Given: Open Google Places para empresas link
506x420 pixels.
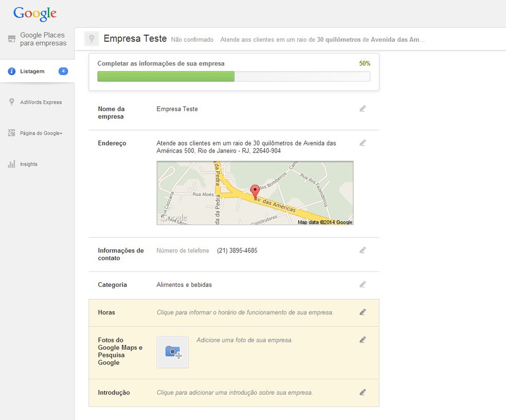Looking at the screenshot, I should pyautogui.click(x=43, y=39).
